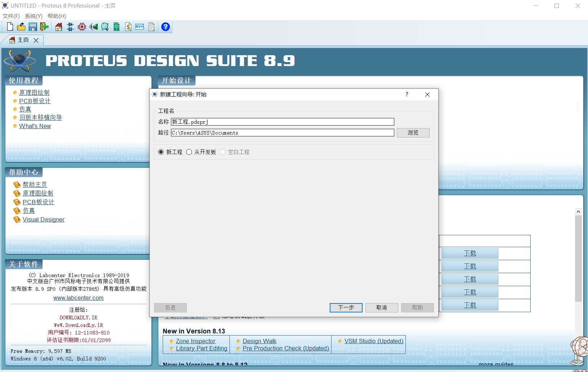Go to Home Page toolbar icon
This screenshot has width=588, height=372.
click(58, 27)
